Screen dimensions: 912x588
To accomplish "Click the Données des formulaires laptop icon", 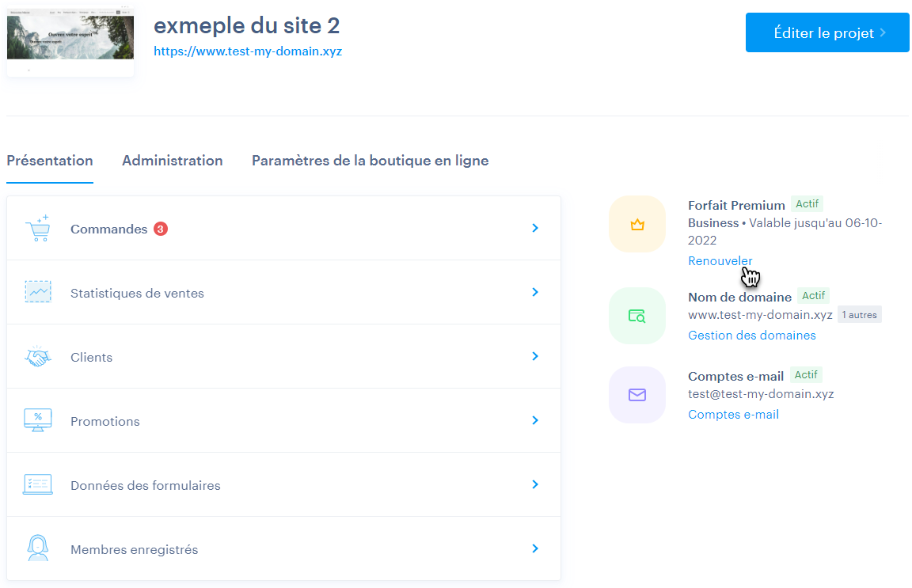I will point(37,485).
